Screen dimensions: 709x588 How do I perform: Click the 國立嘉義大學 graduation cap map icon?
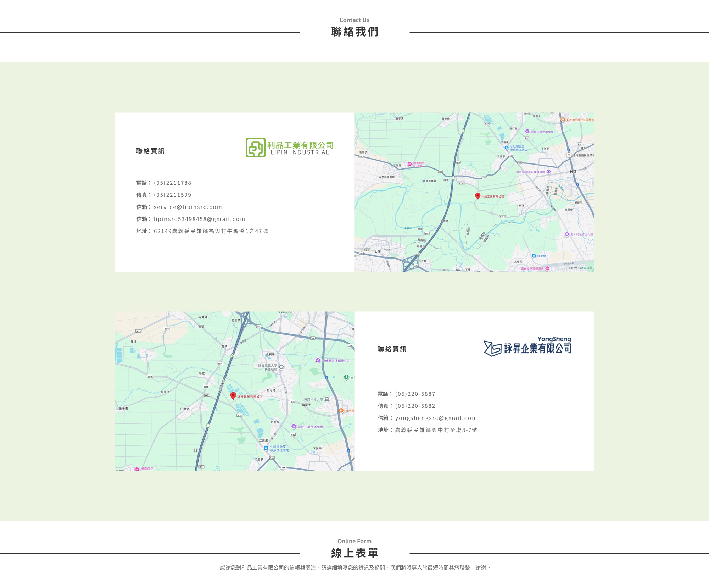pos(281,367)
